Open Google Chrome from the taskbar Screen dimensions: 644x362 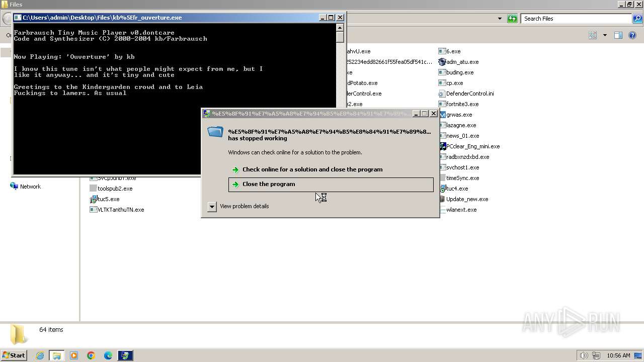pos(91,355)
